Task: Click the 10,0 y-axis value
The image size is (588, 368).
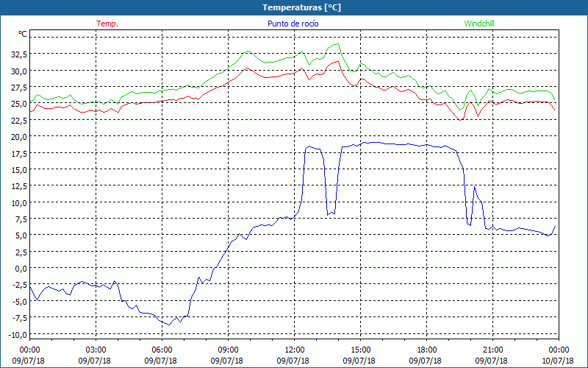Action: tap(19, 203)
